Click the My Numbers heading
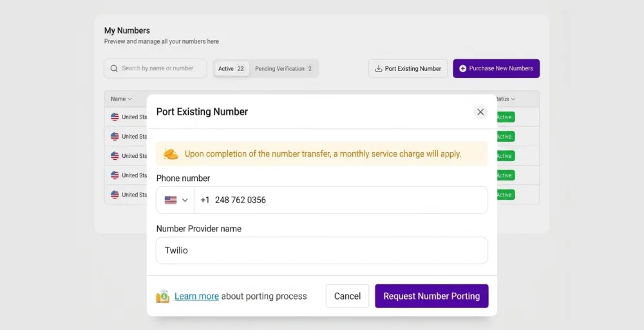 click(127, 30)
